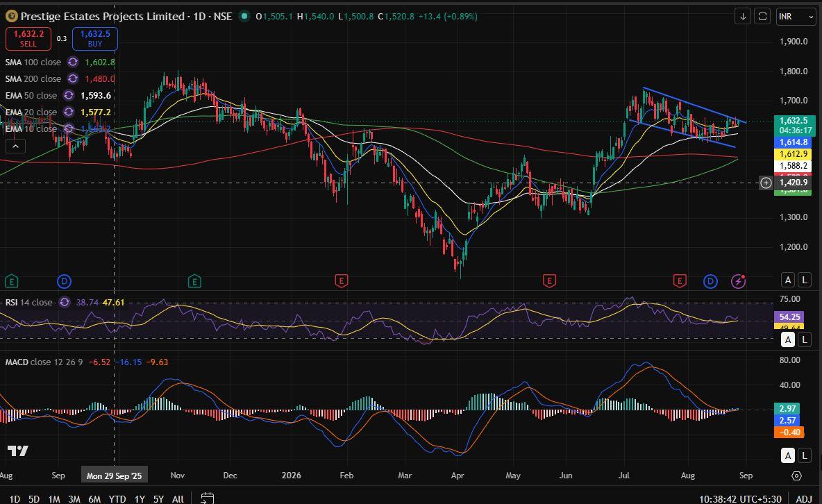Open chart settings gear on time axis
This screenshot has height=504, width=822.
point(796,476)
